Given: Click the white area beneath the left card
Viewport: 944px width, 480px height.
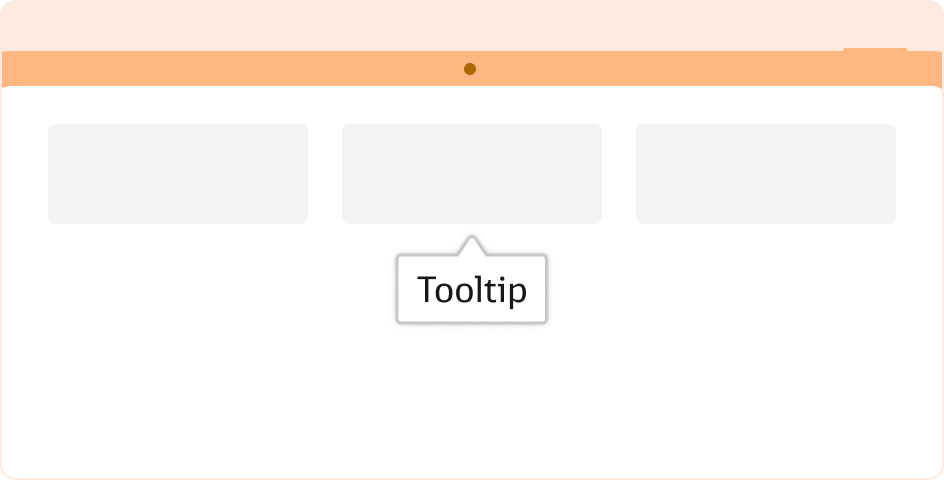Looking at the screenshot, I should 178,300.
